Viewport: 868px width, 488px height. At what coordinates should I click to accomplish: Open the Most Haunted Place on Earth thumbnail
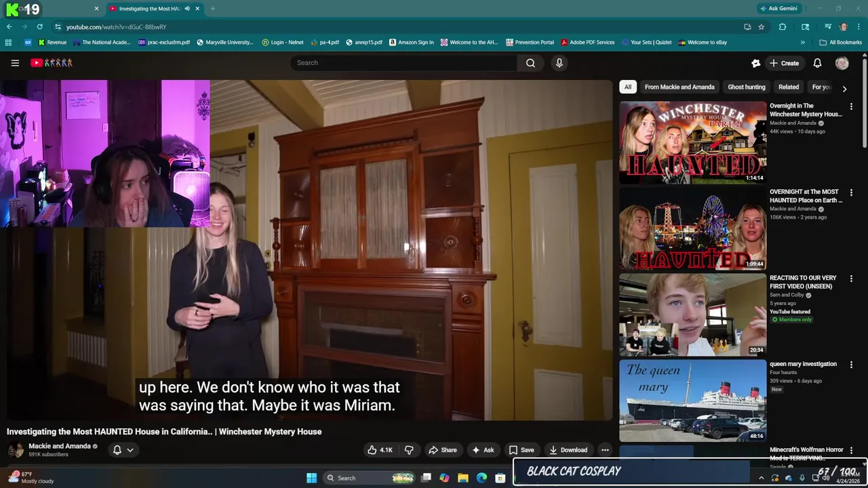692,228
